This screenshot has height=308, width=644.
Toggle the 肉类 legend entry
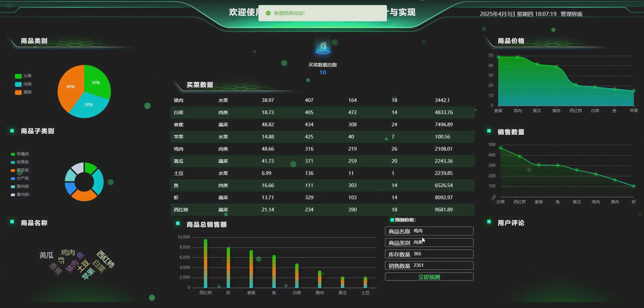pos(25,84)
